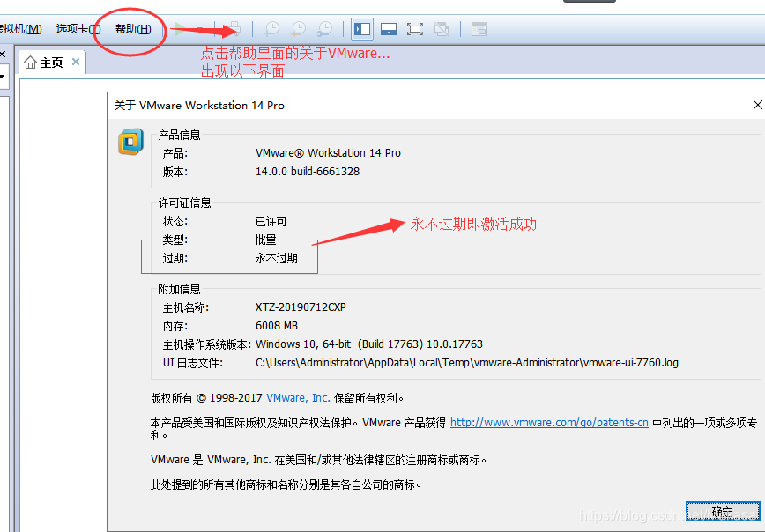Click the product name VMware® Workstation 14 Pro
Image resolution: width=765 pixels, height=532 pixels.
328,153
